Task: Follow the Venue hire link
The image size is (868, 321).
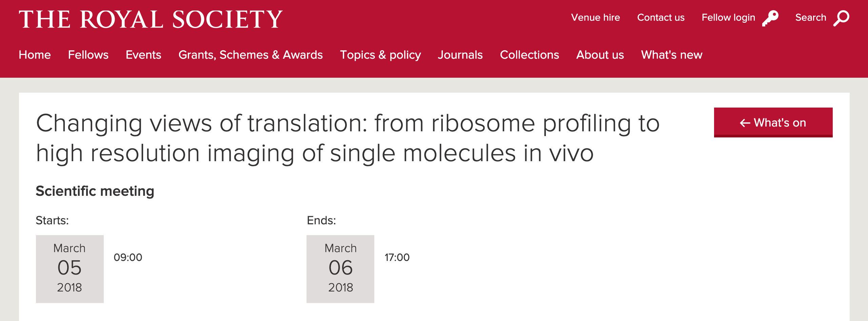Action: pyautogui.click(x=595, y=18)
